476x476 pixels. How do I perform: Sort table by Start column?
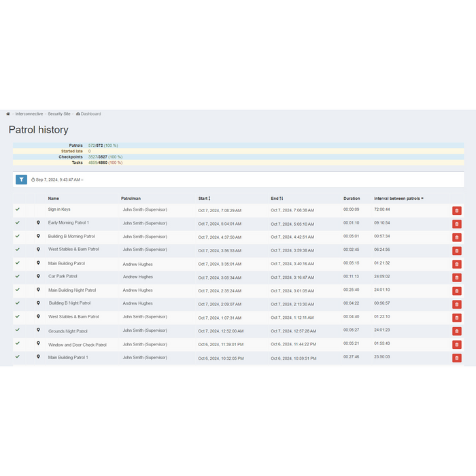point(204,199)
